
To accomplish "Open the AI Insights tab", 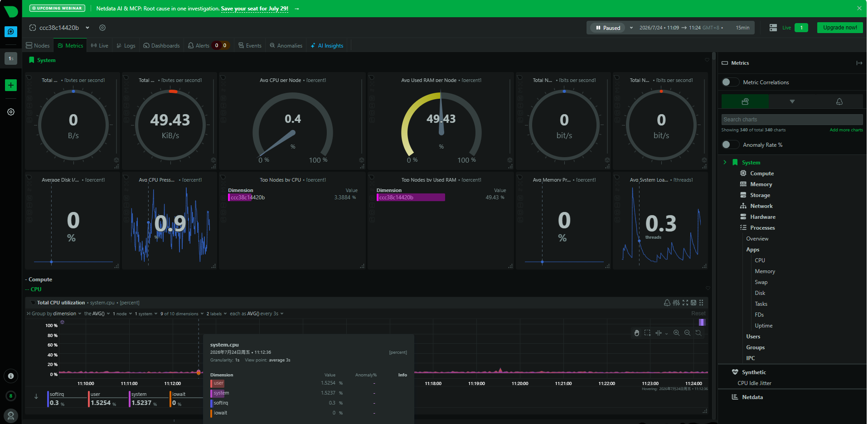I will click(327, 46).
